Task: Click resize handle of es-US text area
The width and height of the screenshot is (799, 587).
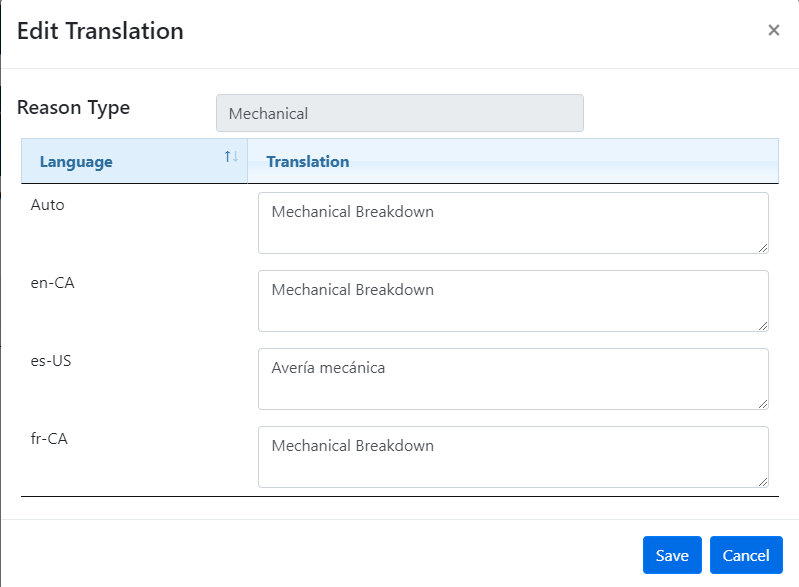Action: pyautogui.click(x=763, y=403)
